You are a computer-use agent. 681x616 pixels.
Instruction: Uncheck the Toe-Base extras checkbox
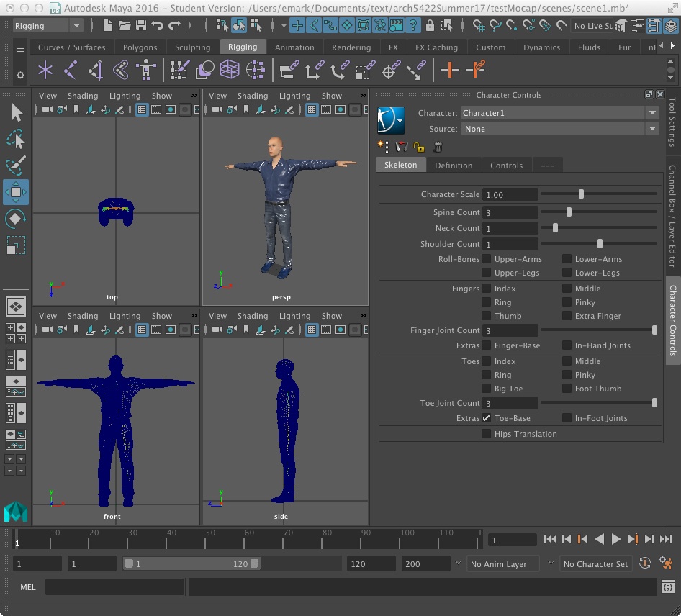coord(487,418)
